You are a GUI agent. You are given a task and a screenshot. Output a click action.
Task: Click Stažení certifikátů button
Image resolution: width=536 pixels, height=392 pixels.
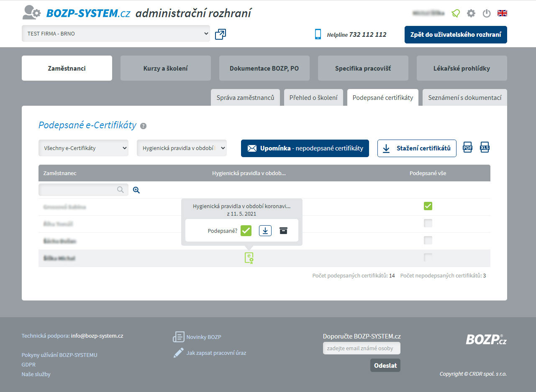(x=417, y=148)
